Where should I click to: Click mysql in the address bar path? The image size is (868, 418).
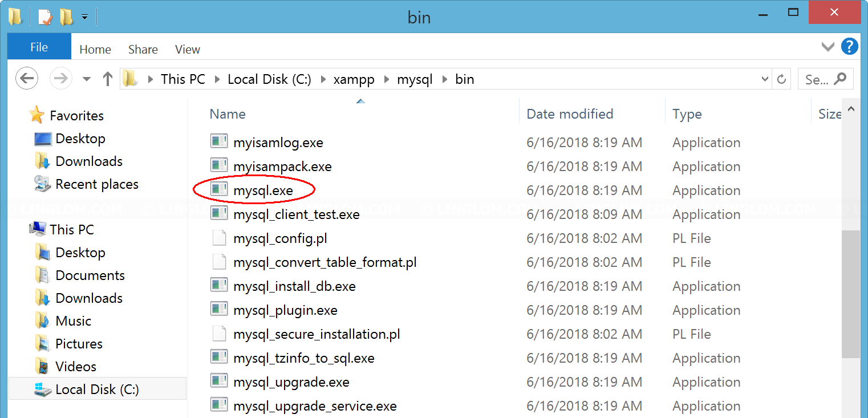415,79
